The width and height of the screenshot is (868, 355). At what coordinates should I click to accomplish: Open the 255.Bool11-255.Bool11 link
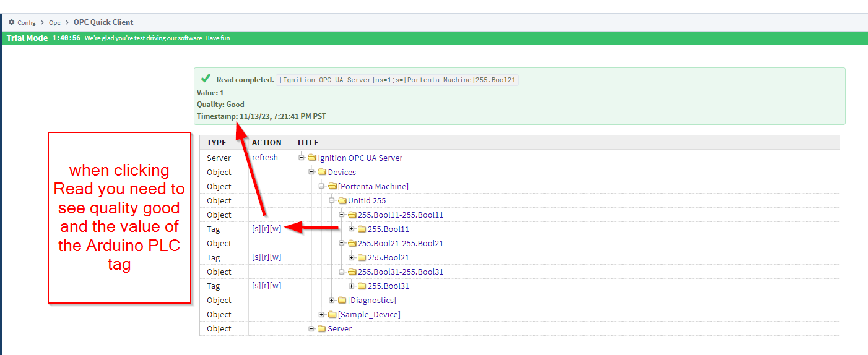pyautogui.click(x=401, y=215)
